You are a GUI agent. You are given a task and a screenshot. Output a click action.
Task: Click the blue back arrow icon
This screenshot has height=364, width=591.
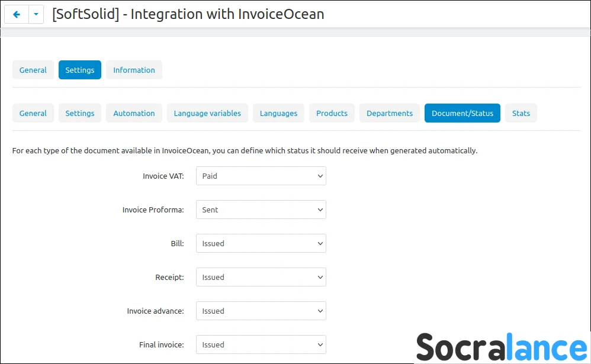[17, 14]
